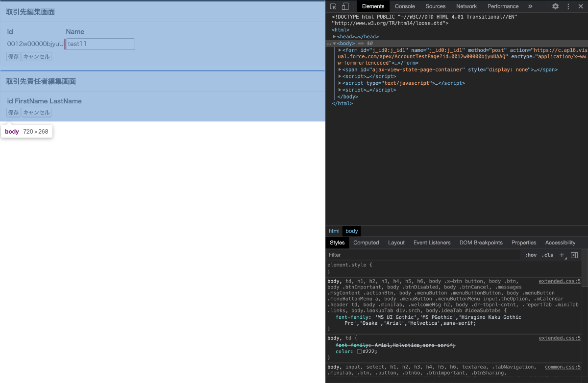Open the common.css:5 source link
Screen dimensions: 588x383
pyautogui.click(x=563, y=367)
